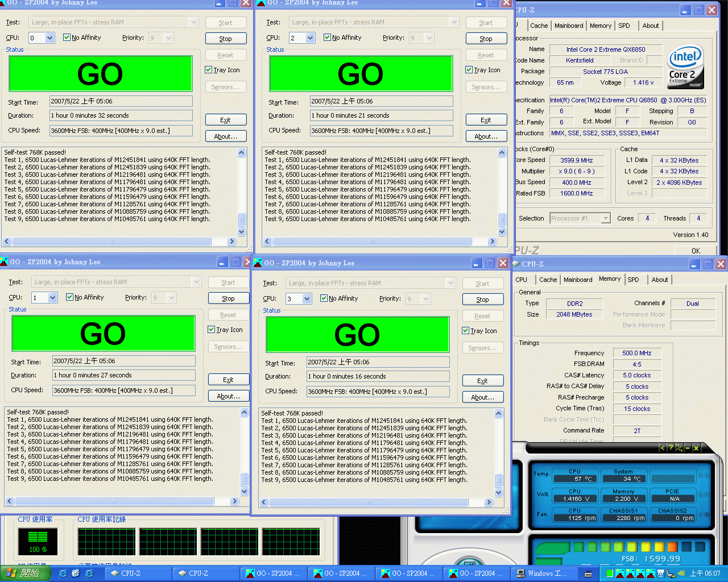Open the CPU dropdown showing 0
Viewport: 728px width, 582px height.
(49, 38)
